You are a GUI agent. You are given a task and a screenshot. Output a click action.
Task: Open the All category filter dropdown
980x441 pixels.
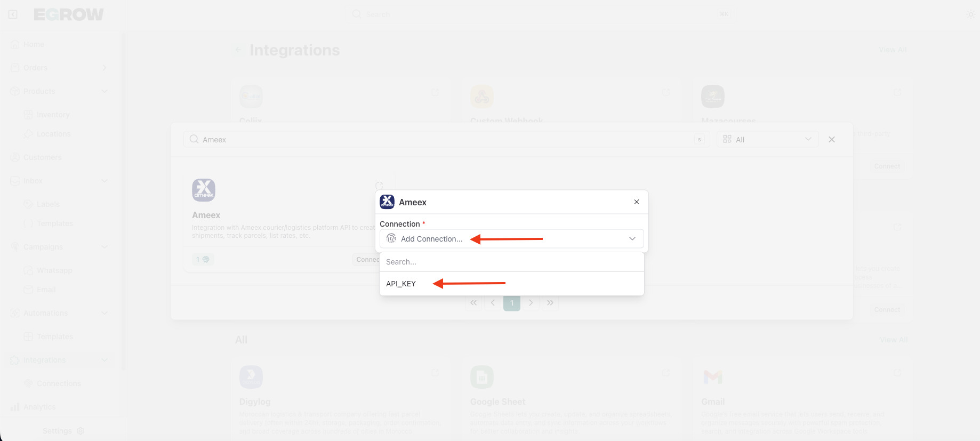pyautogui.click(x=767, y=140)
